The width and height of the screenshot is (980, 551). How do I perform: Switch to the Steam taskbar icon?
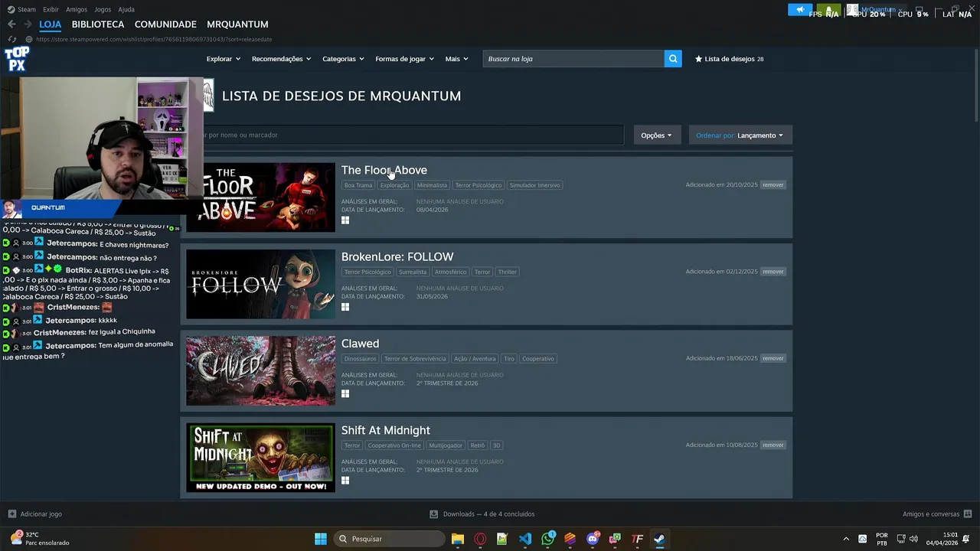click(x=659, y=539)
